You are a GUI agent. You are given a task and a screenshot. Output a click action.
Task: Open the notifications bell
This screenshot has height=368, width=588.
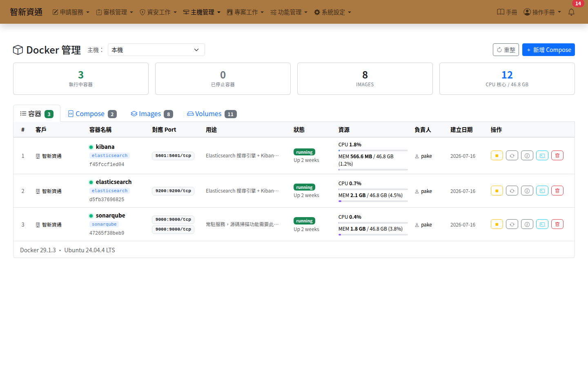(x=571, y=12)
